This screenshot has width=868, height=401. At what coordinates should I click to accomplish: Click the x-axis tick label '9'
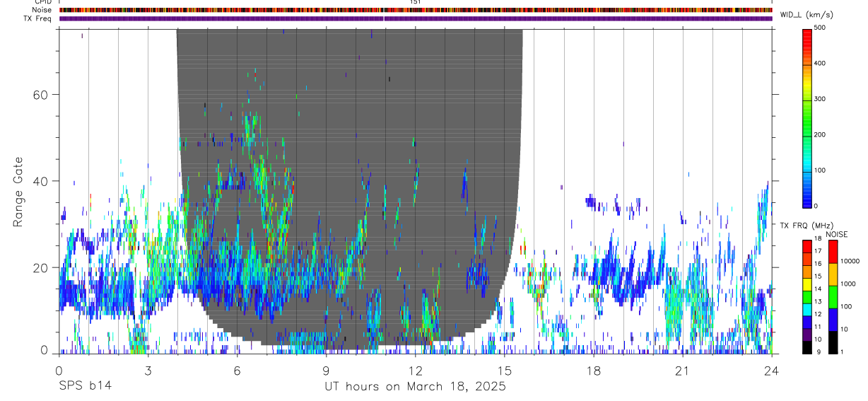click(x=326, y=370)
